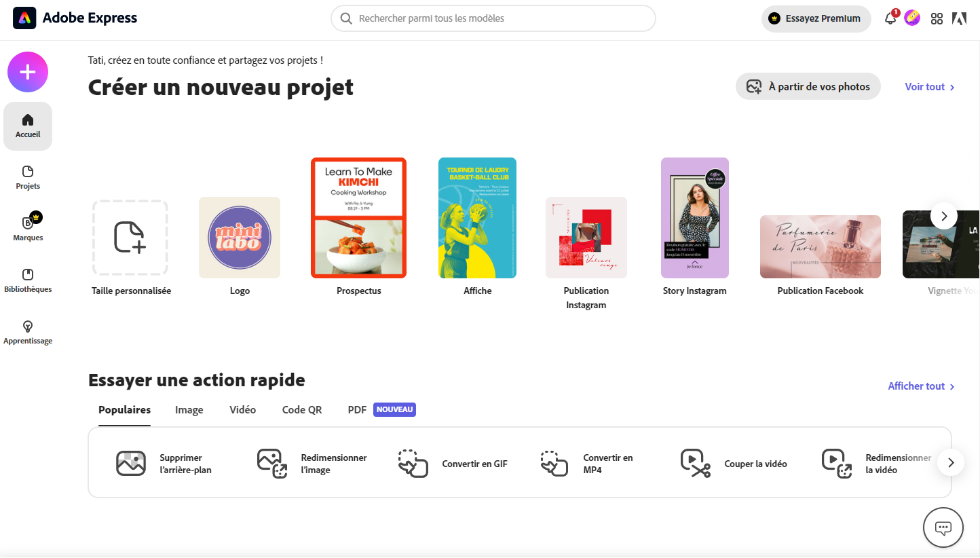Select the Prospectus kimchi template thumbnail

[358, 218]
